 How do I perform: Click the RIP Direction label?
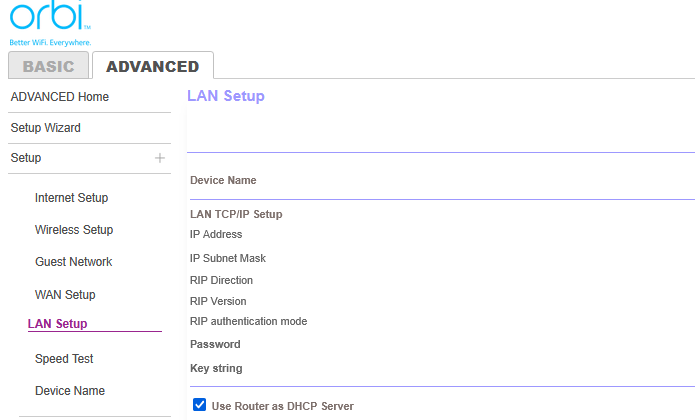tap(221, 280)
